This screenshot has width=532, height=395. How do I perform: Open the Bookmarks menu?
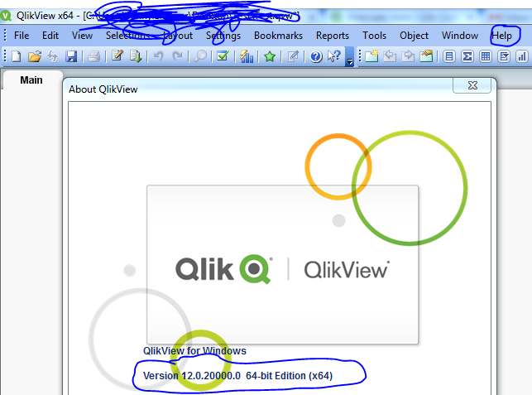pos(278,36)
